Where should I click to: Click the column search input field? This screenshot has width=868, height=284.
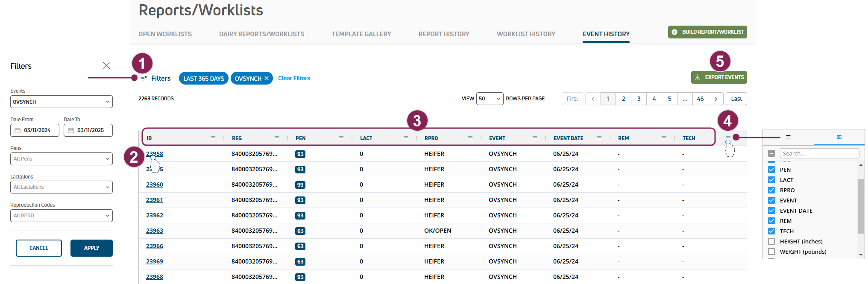tap(819, 153)
